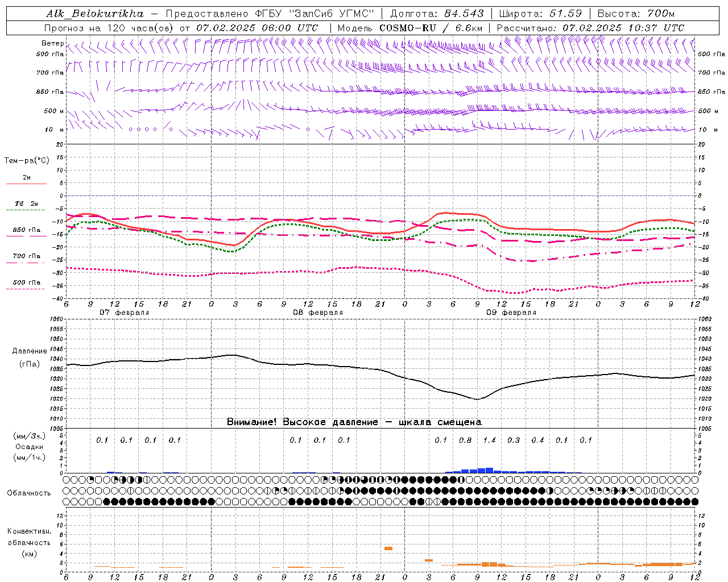Viewport: 728px width, 582px height.
Task: Select the Осадки precipitation label
Action: point(30,447)
